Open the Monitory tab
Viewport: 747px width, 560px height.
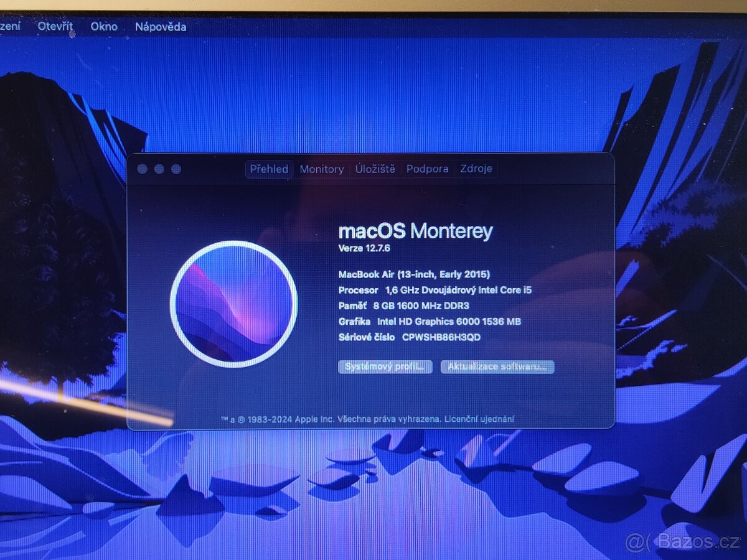(321, 169)
